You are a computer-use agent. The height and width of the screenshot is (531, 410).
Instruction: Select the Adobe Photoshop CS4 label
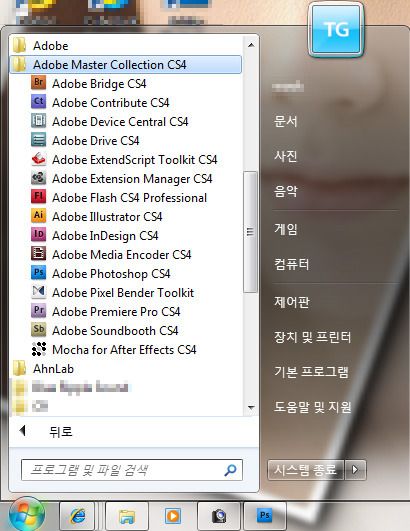(x=111, y=274)
